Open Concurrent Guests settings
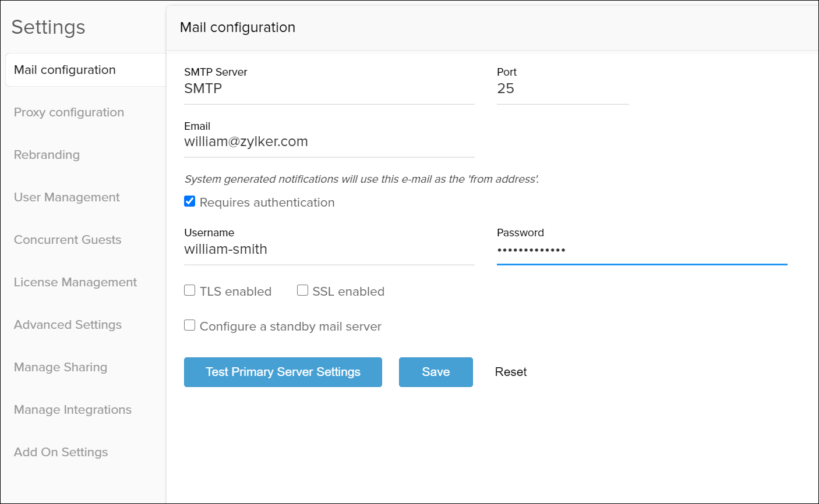The height and width of the screenshot is (504, 819). point(67,240)
